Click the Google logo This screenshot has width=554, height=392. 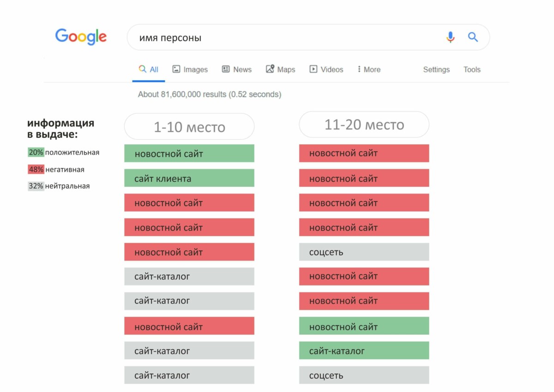(x=81, y=37)
